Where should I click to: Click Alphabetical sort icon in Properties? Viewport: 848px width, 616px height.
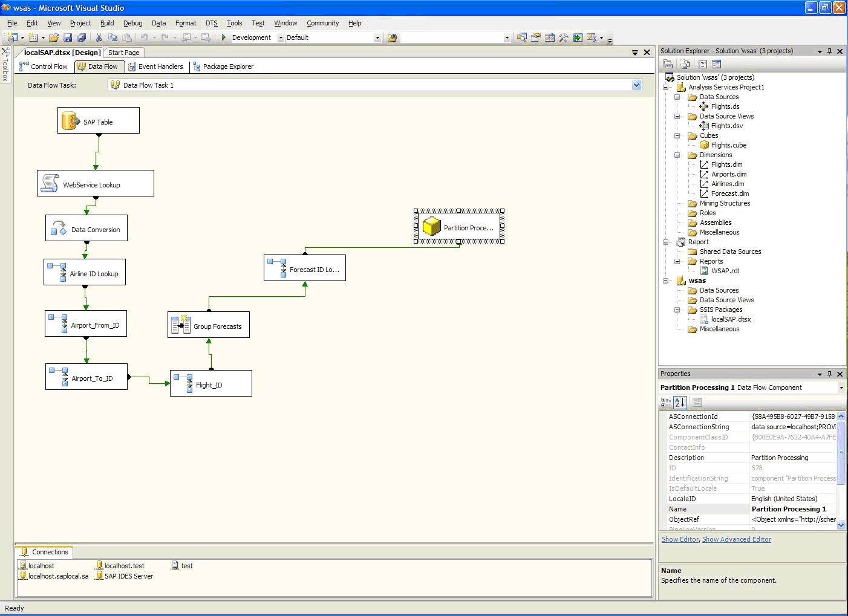pyautogui.click(x=680, y=402)
